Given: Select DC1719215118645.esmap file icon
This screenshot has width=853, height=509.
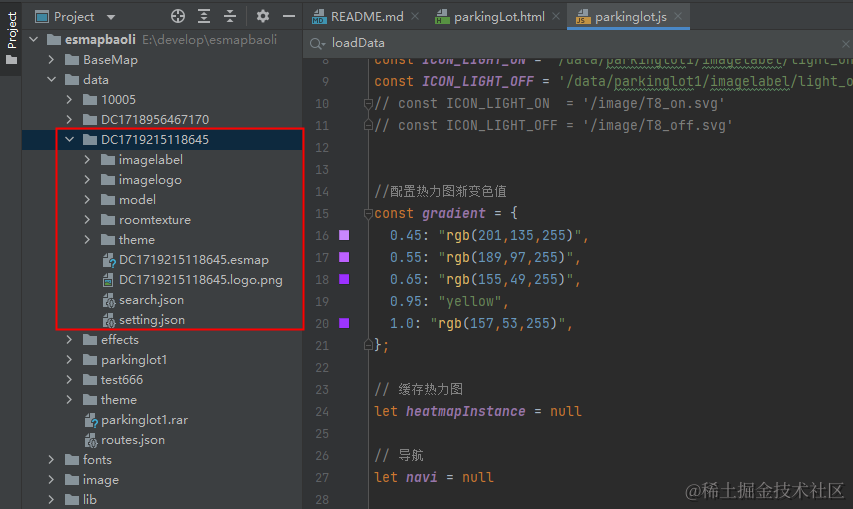Looking at the screenshot, I should pyautogui.click(x=109, y=260).
